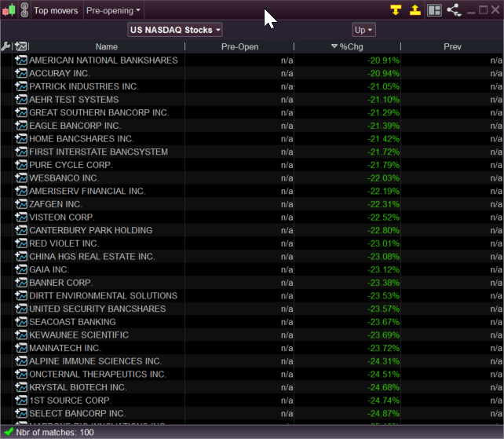Open chart icon for SELECT BANCORP INC.
Screen dimensions: 504x439
(x=21, y=413)
